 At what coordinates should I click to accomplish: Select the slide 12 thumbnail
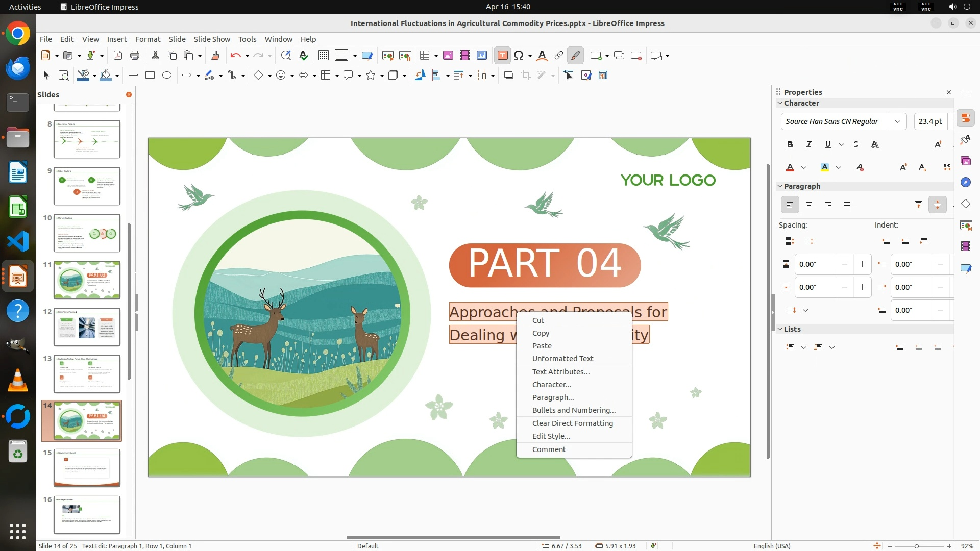87,327
